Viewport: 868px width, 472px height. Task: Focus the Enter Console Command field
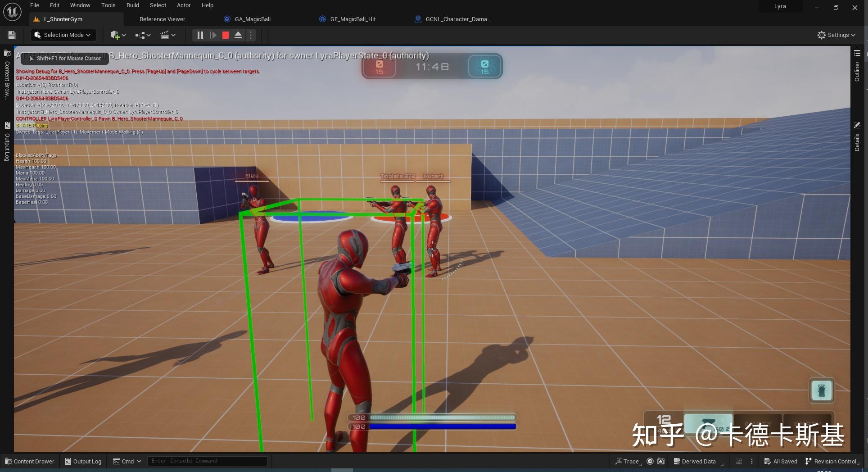(x=208, y=461)
